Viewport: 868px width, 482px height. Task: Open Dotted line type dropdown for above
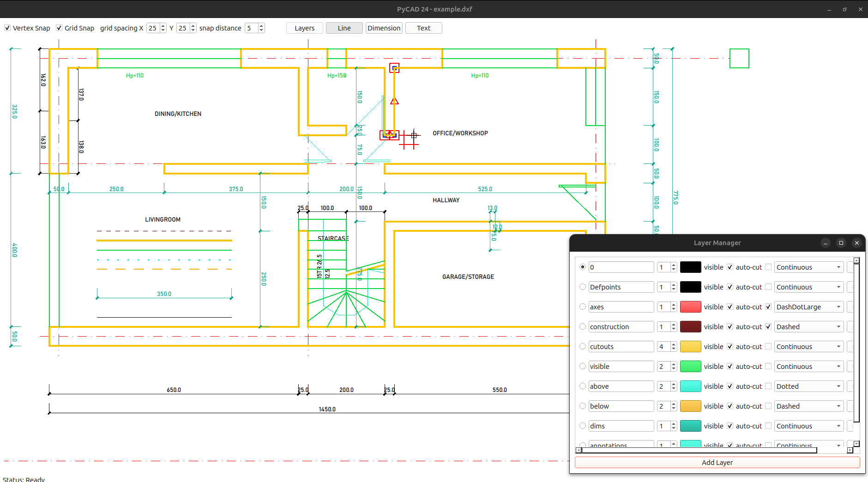(809, 386)
